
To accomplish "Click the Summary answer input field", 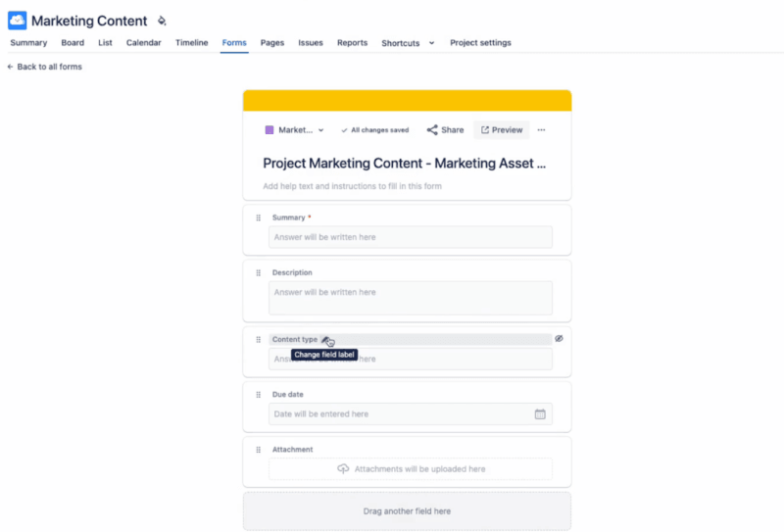I will pos(411,237).
